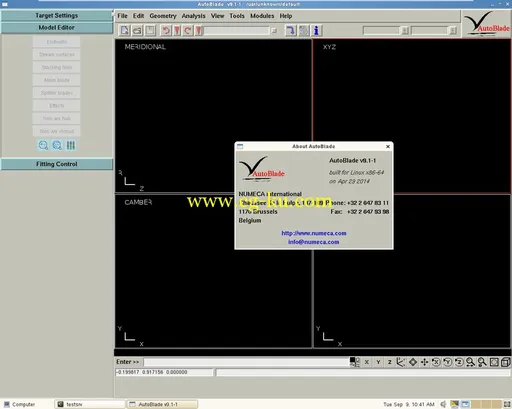This screenshot has height=409, width=512.
Task: Open the View menu
Action: tap(217, 16)
